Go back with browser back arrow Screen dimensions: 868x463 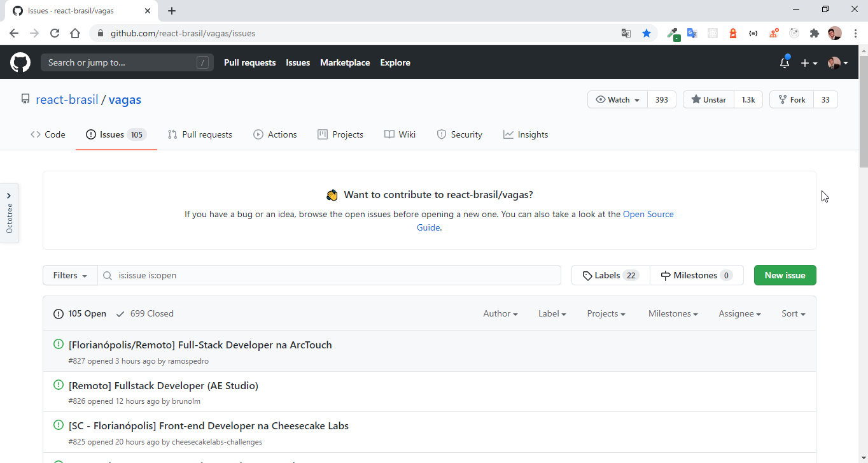pos(14,33)
